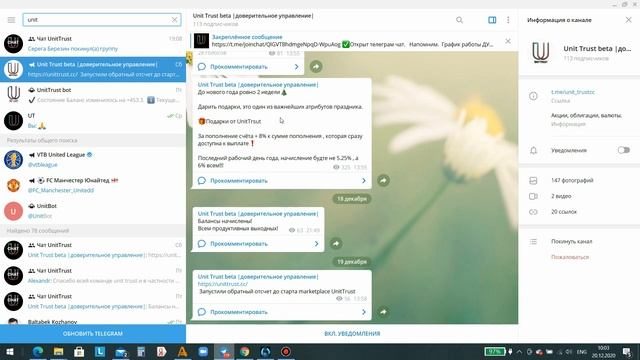
Task: Open the Чат UnitTrust chat at the top of the list
Action: (x=93, y=44)
